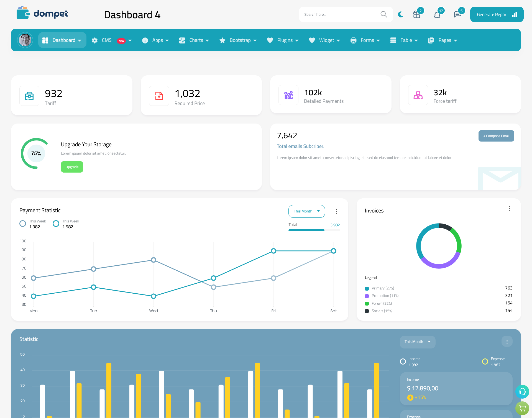Expand the Dashboard navigation dropdown
The height and width of the screenshot is (418, 532).
click(x=66, y=40)
